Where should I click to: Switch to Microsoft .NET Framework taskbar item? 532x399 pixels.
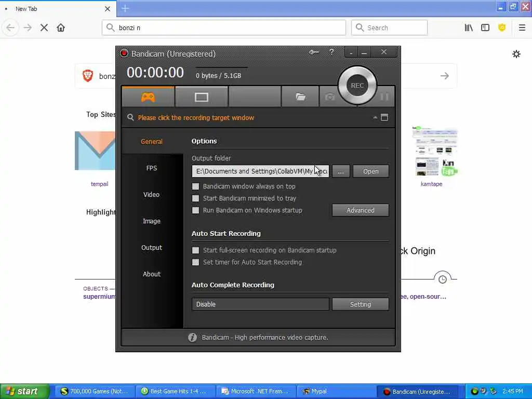point(255,391)
